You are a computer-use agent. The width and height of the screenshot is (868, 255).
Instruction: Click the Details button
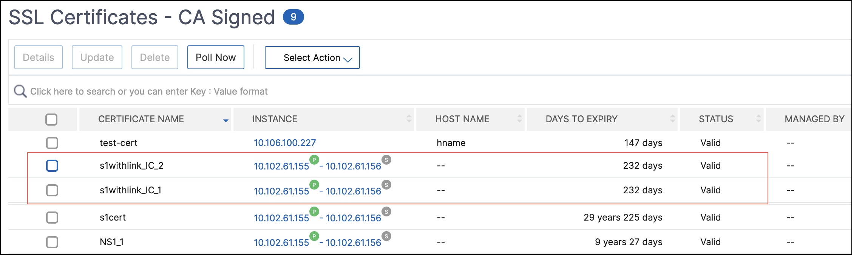[x=39, y=58]
